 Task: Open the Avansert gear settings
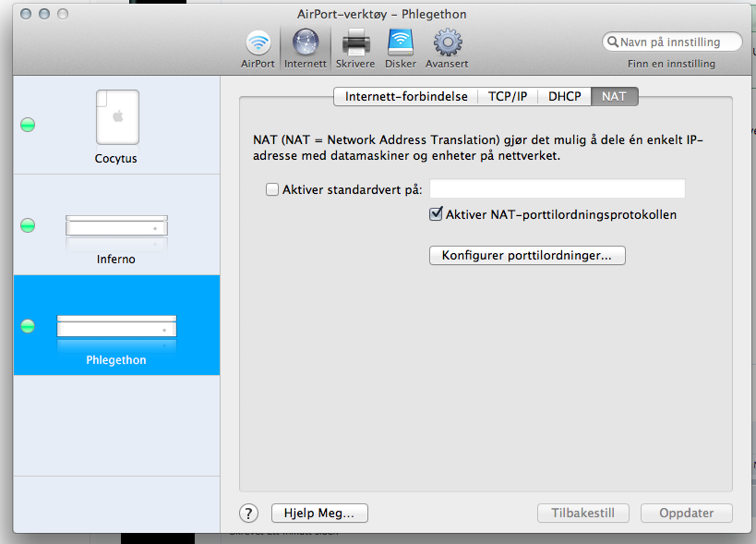point(447,49)
